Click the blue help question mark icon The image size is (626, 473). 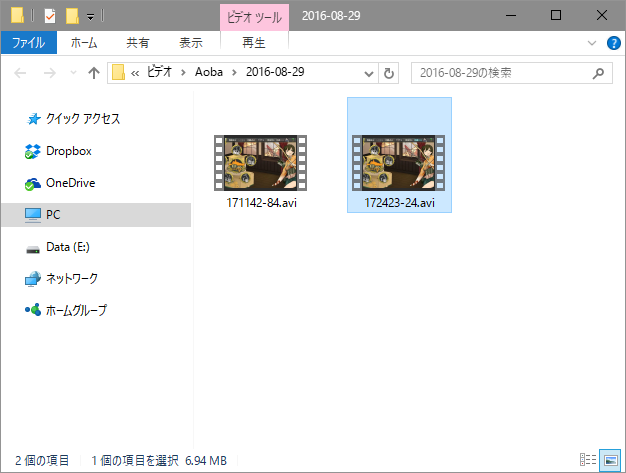coord(613,43)
